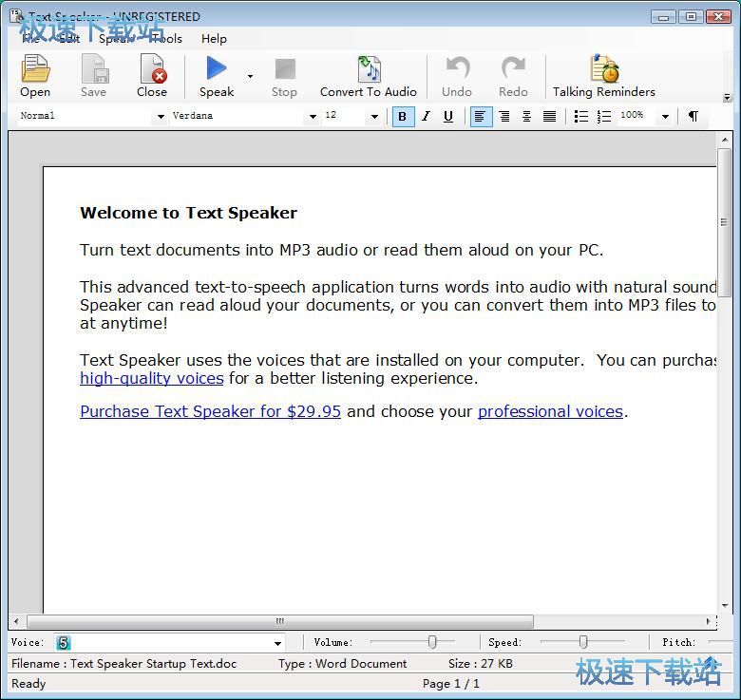The height and width of the screenshot is (700, 741).
Task: Expand the Verdana font dropdown
Action: pyautogui.click(x=313, y=116)
